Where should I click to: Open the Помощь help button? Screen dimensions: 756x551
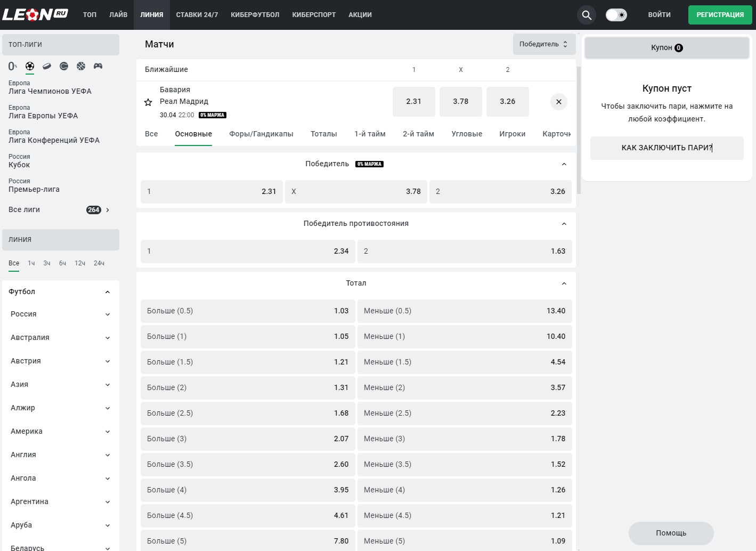(671, 533)
